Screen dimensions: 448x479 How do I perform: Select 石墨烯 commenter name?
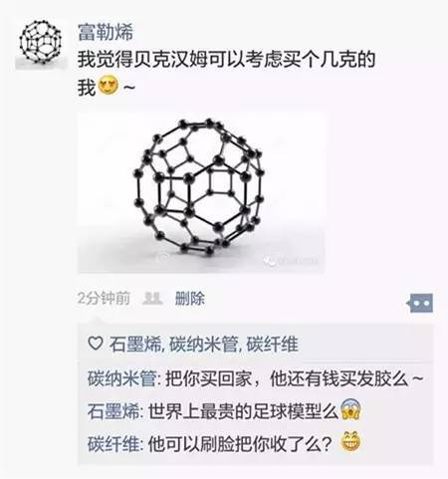pyautogui.click(x=113, y=411)
